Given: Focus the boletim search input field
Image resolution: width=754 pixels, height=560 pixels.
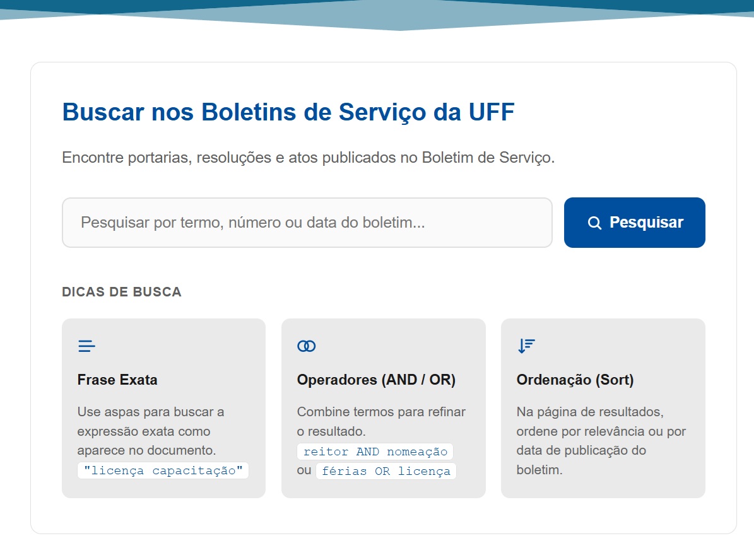Looking at the screenshot, I should (307, 223).
